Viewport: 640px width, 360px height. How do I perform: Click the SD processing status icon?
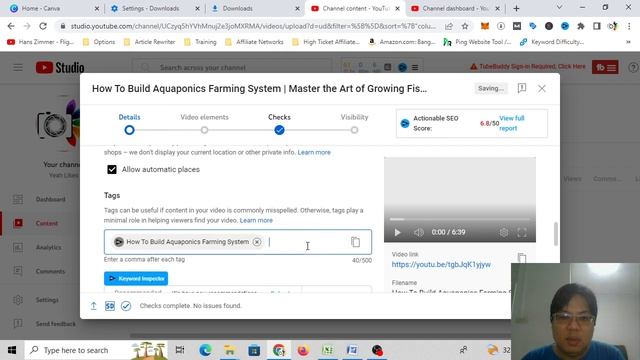click(110, 306)
